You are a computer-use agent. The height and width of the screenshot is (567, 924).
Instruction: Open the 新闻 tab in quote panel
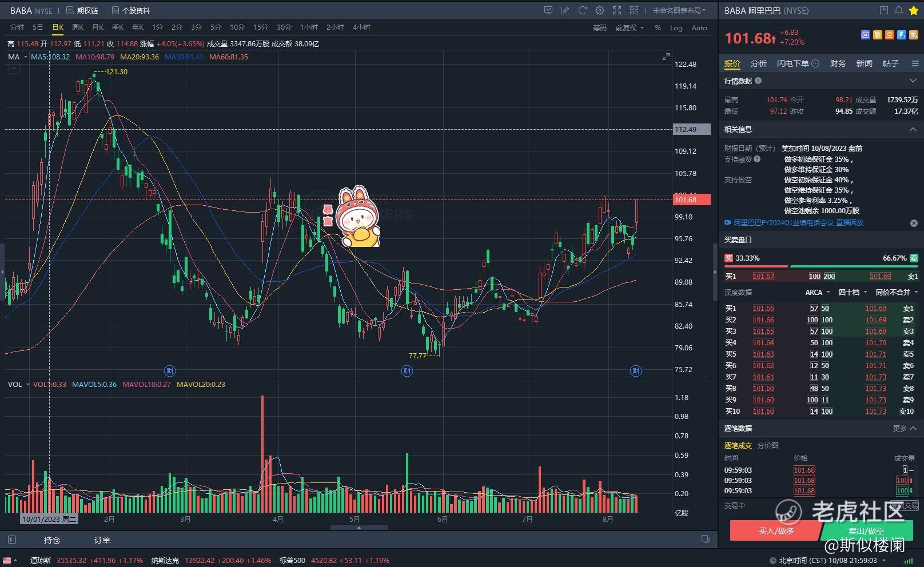click(x=865, y=63)
